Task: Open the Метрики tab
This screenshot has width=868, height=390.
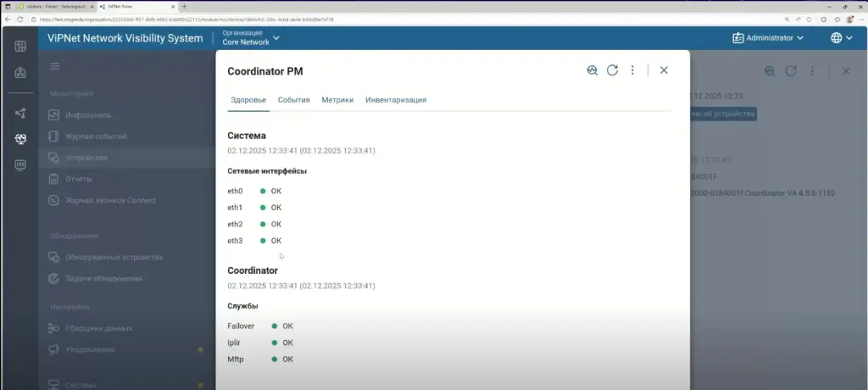Action: [337, 100]
